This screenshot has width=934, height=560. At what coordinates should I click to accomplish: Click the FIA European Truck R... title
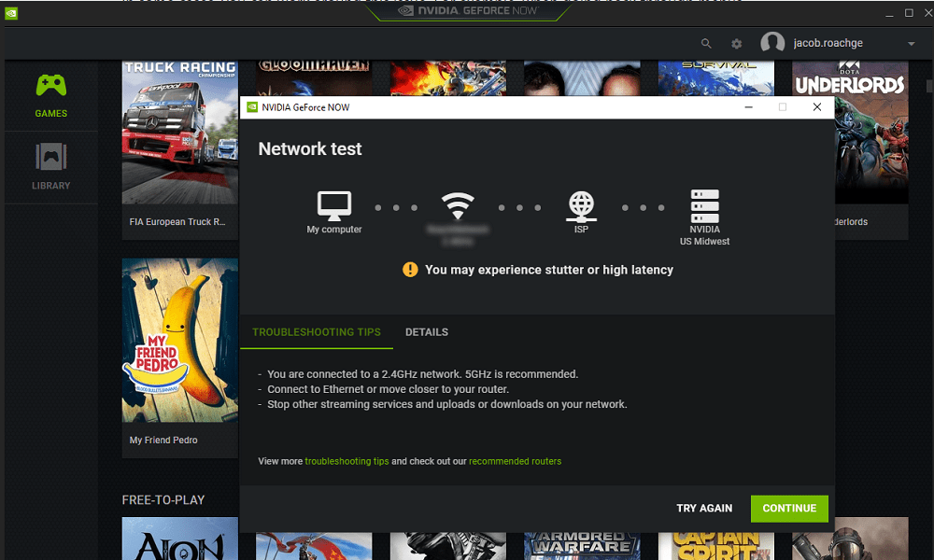(177, 221)
